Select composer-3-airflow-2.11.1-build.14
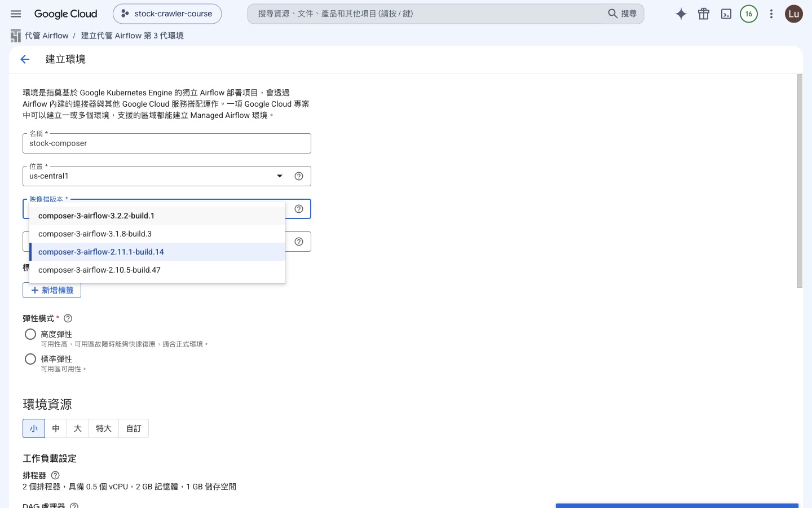The height and width of the screenshot is (508, 812). pos(157,252)
